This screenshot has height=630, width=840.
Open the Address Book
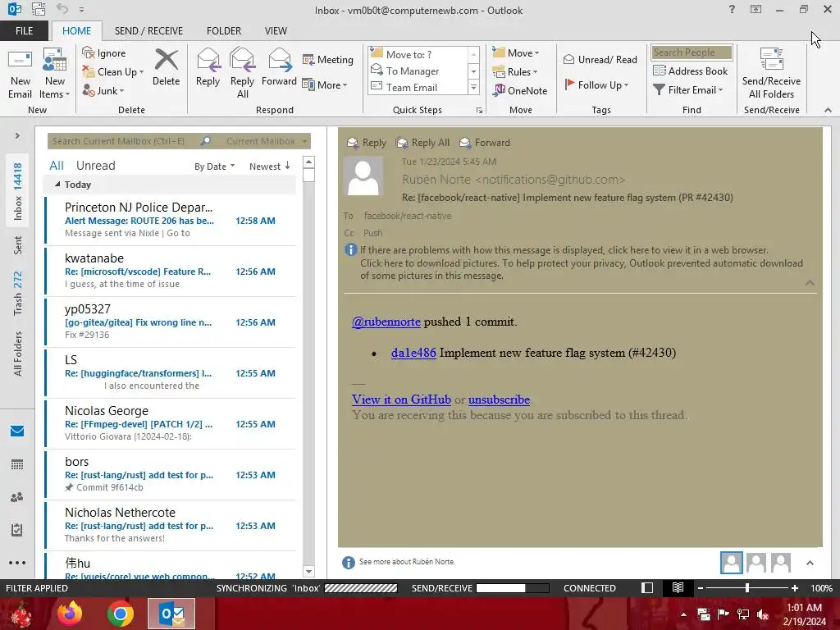[x=690, y=71]
